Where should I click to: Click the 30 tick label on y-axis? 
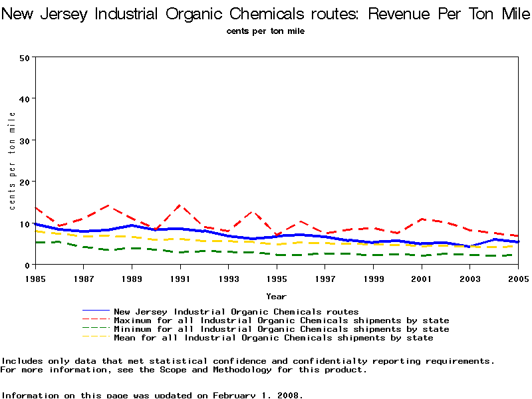pyautogui.click(x=25, y=140)
